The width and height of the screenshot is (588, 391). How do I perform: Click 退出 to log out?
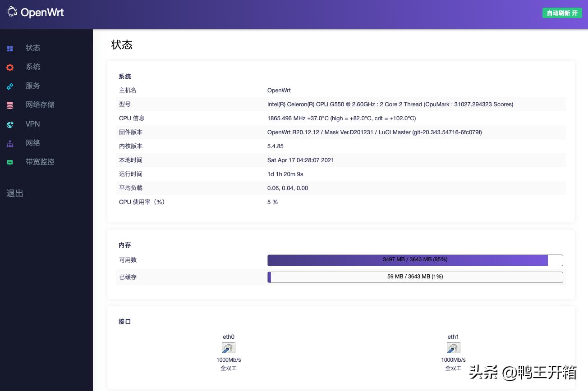click(x=15, y=193)
